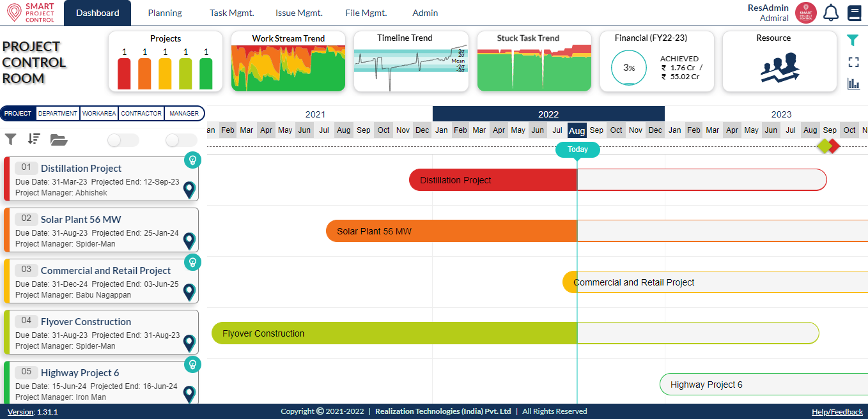
Task: Click the 3% achieved progress circle
Action: point(628,66)
